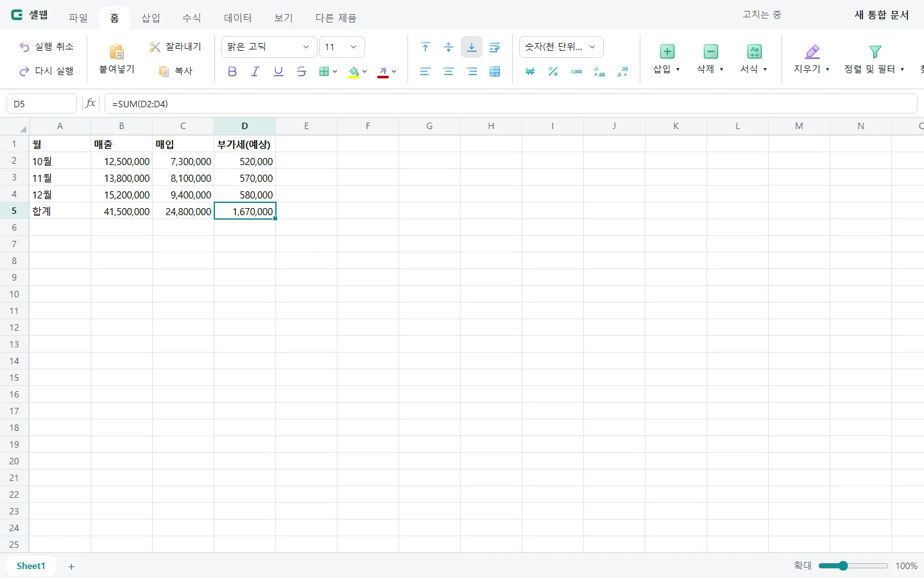
Task: Toggle bold formatting (B)
Action: pyautogui.click(x=232, y=72)
